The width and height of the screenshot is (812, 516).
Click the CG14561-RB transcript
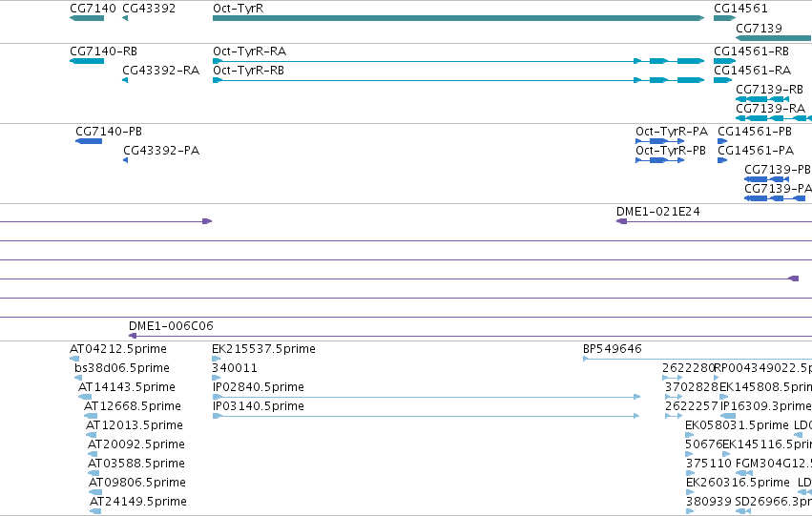pyautogui.click(x=724, y=61)
